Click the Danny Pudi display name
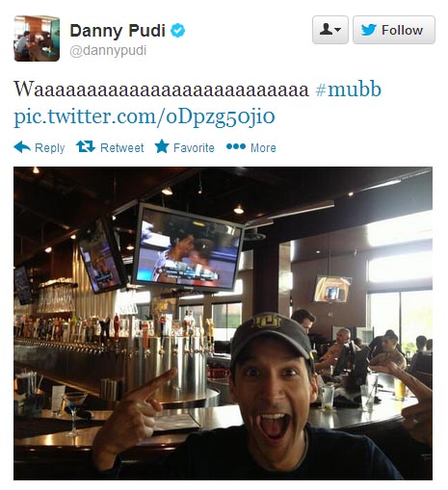 point(118,31)
